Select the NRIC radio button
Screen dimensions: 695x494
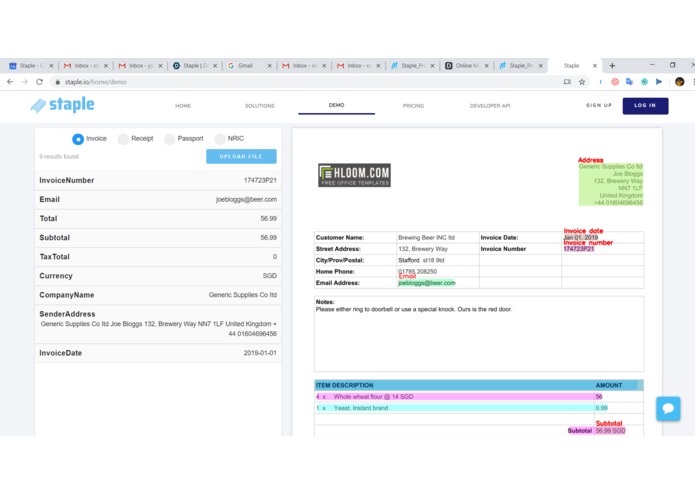pos(219,139)
